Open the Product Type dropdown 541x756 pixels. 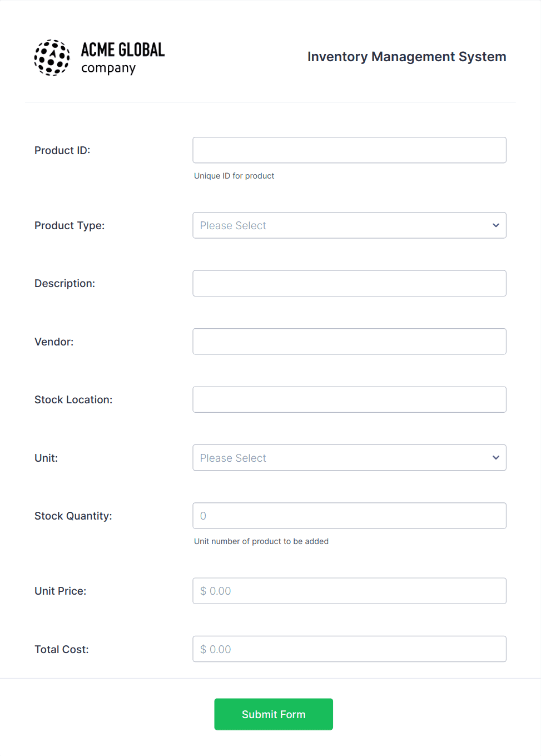tap(349, 225)
